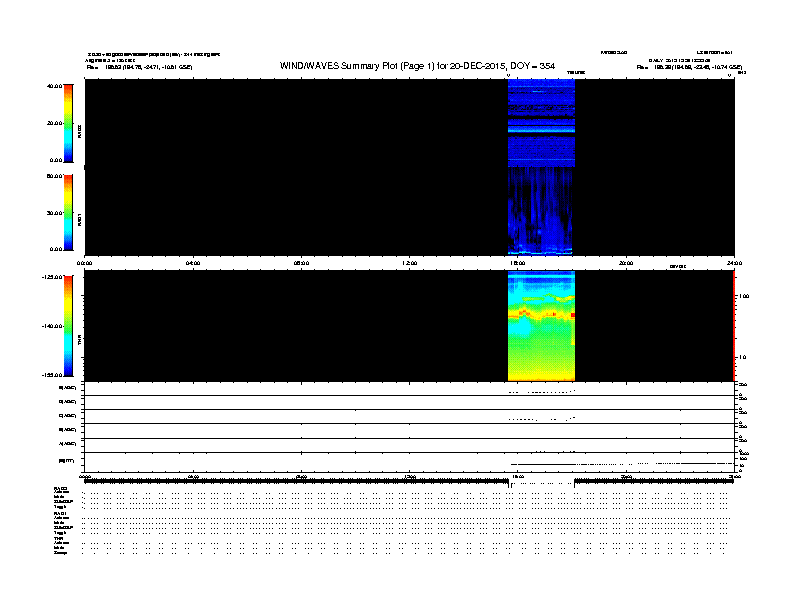Click the 16:00 label below the RAD1 panel
Screen dimensions: 792x612
(518, 263)
